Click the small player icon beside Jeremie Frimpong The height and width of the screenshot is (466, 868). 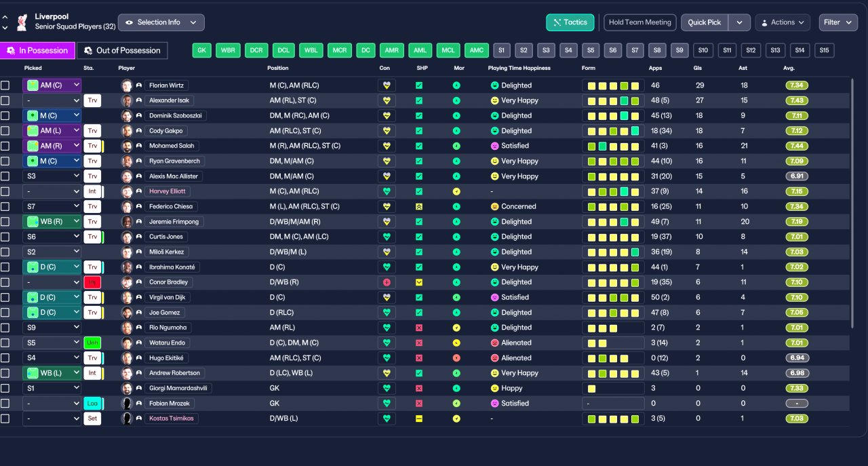[139, 222]
